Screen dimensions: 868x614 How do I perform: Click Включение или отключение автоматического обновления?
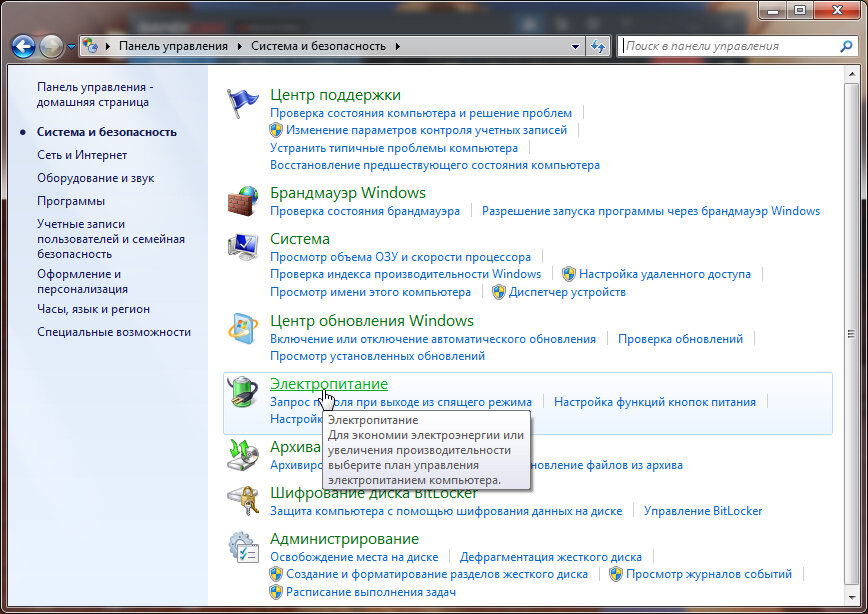click(433, 339)
